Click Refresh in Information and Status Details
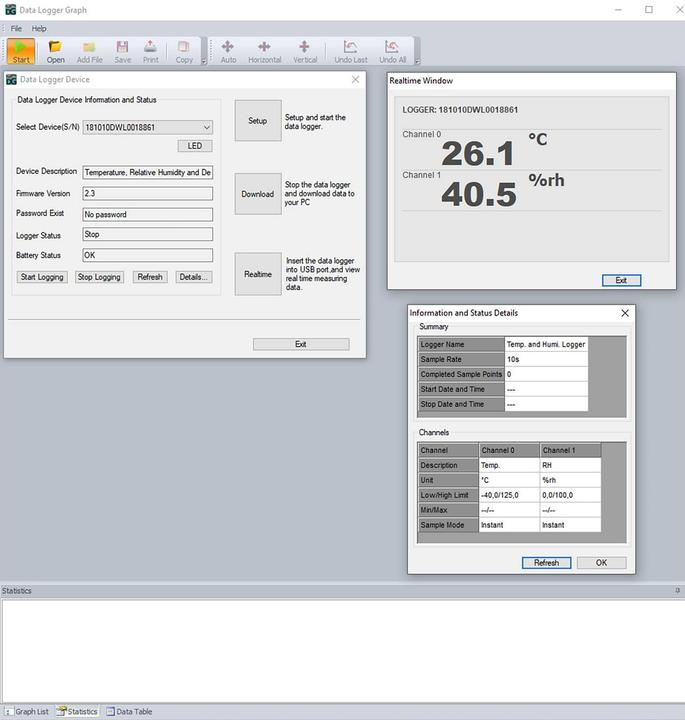Screen dimensions: 685x720 [546, 562]
